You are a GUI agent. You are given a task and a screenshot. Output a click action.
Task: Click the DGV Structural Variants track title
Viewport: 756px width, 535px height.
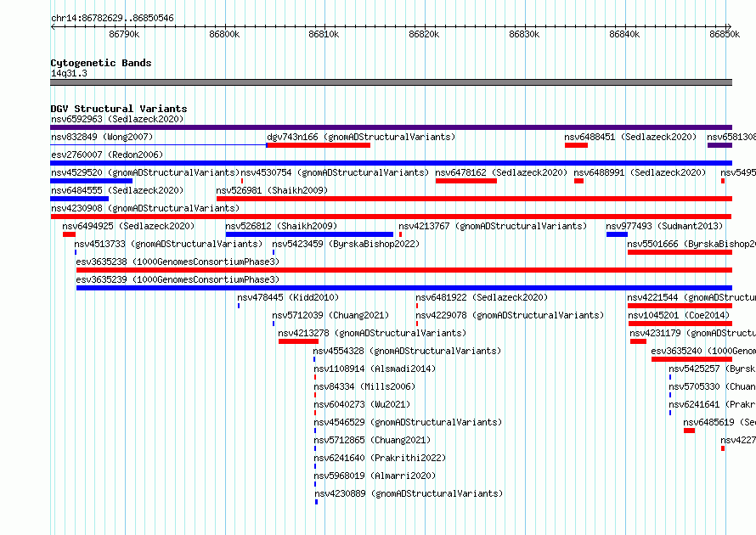[119, 109]
